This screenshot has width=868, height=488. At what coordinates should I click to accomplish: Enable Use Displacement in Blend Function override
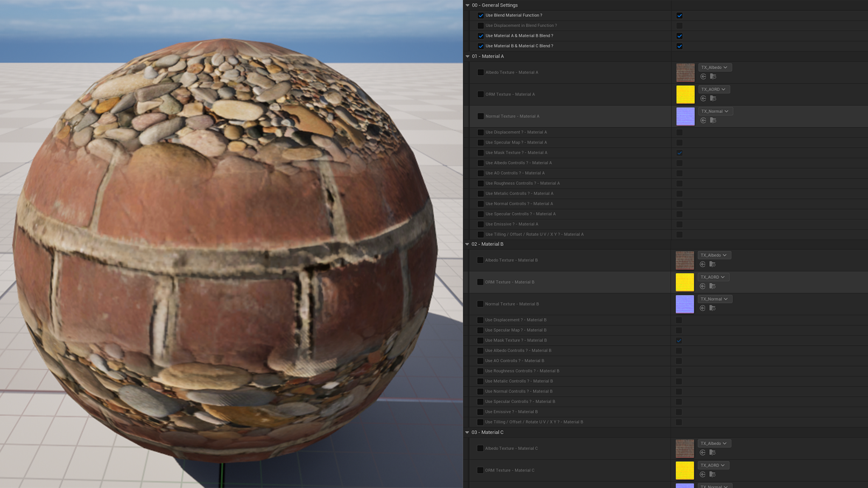481,26
